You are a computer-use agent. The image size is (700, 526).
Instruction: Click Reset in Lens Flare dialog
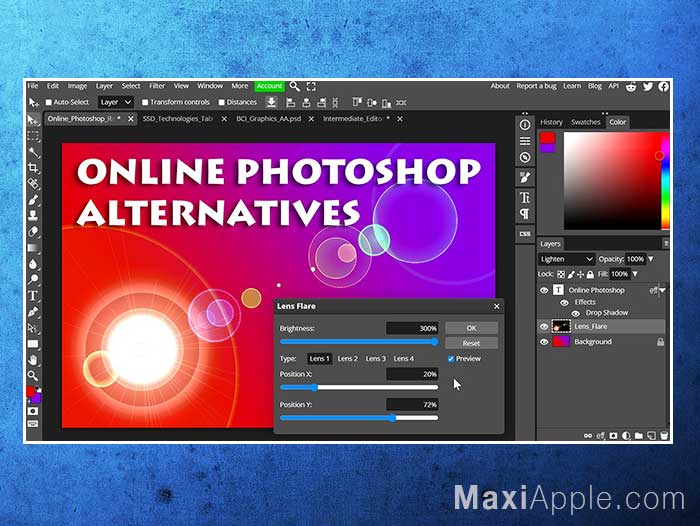point(471,343)
